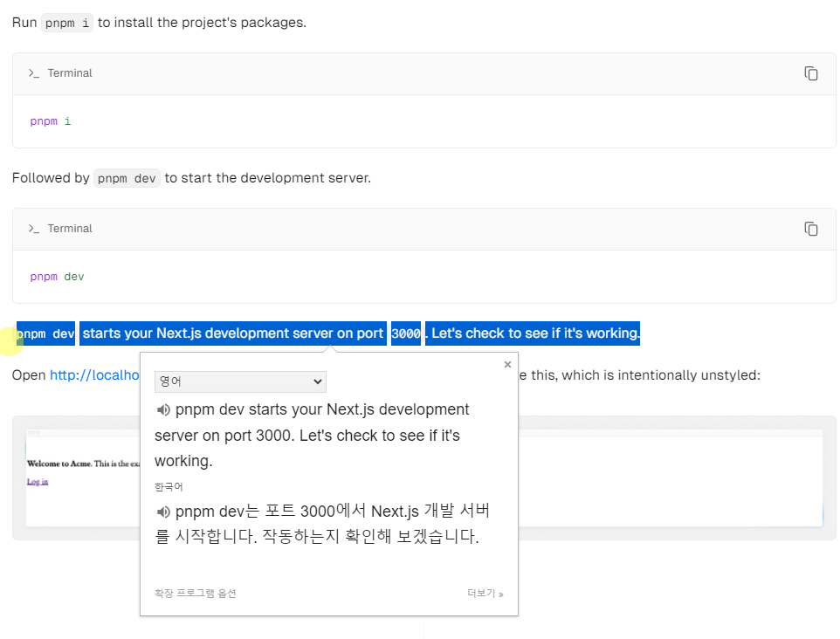Click the 더보기 link in popup

485,594
